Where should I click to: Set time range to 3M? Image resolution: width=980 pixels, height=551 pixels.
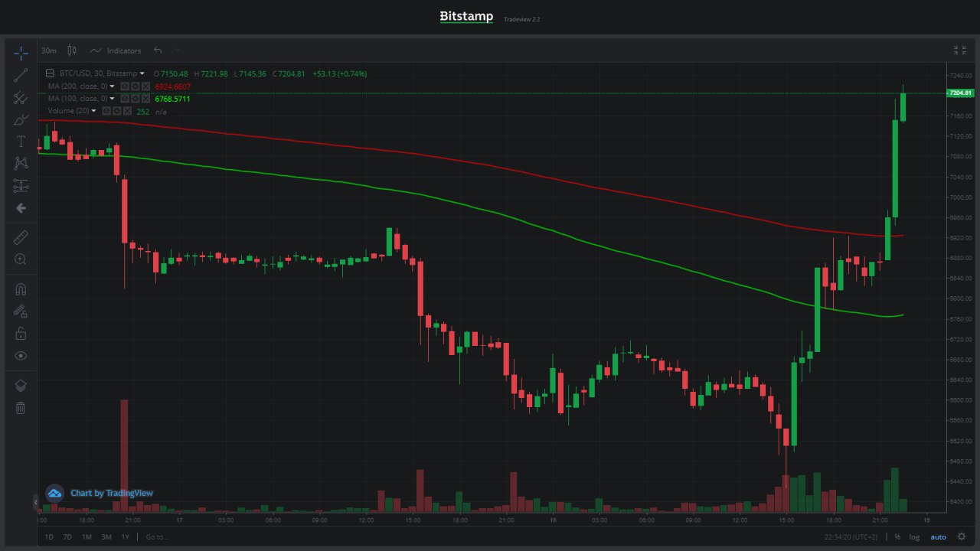(106, 536)
